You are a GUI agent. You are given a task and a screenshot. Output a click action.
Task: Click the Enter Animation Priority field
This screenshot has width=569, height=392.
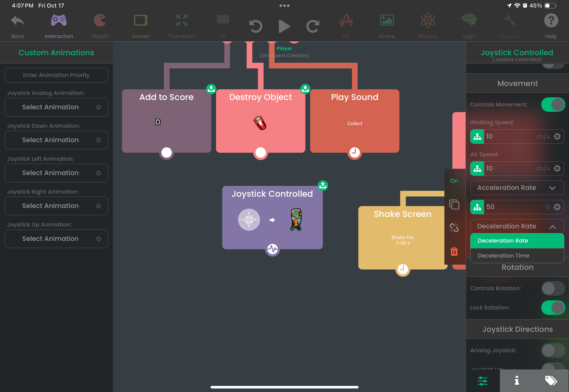pyautogui.click(x=56, y=75)
